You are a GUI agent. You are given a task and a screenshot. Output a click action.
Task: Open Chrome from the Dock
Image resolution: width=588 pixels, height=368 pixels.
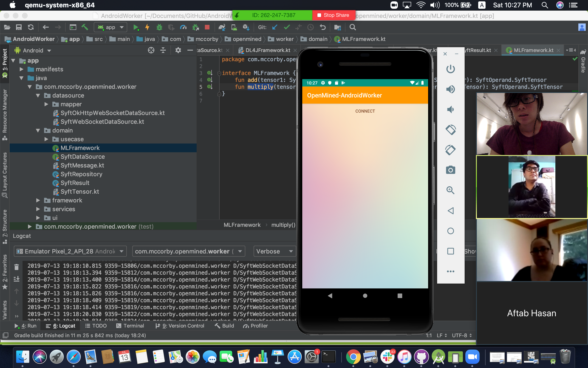pyautogui.click(x=353, y=357)
